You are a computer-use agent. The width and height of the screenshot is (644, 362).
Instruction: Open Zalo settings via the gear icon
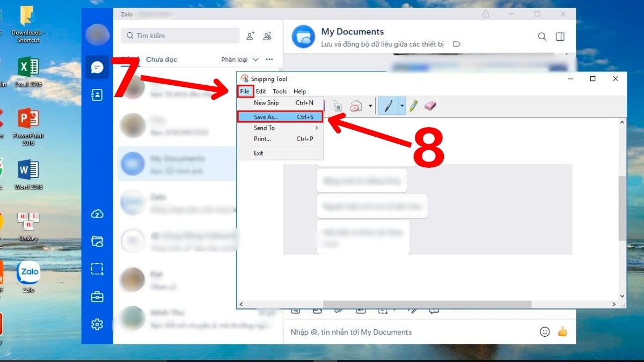click(97, 324)
